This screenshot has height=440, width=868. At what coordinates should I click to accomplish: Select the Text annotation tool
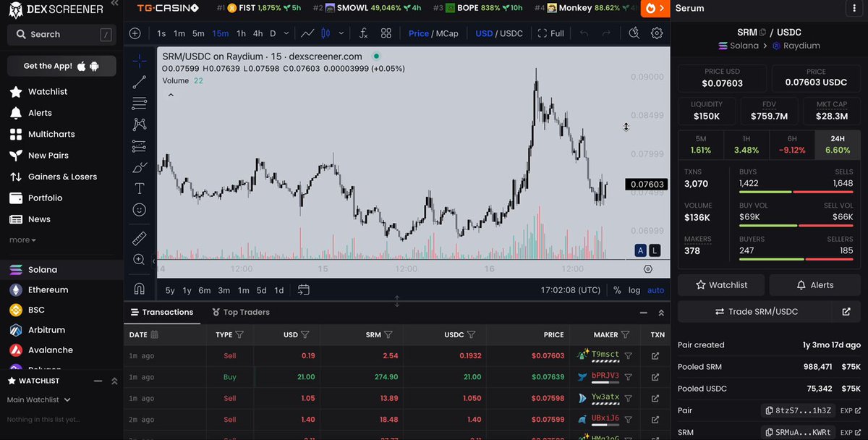pyautogui.click(x=140, y=188)
